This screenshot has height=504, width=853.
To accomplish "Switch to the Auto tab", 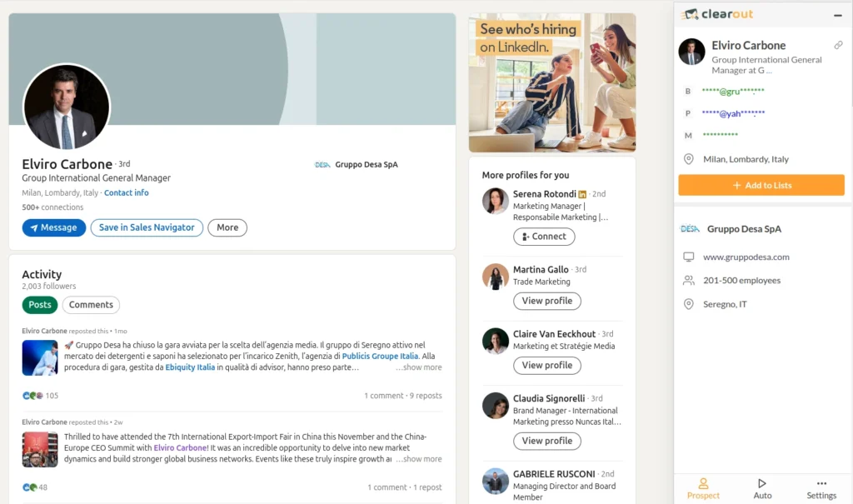I will 762,489.
